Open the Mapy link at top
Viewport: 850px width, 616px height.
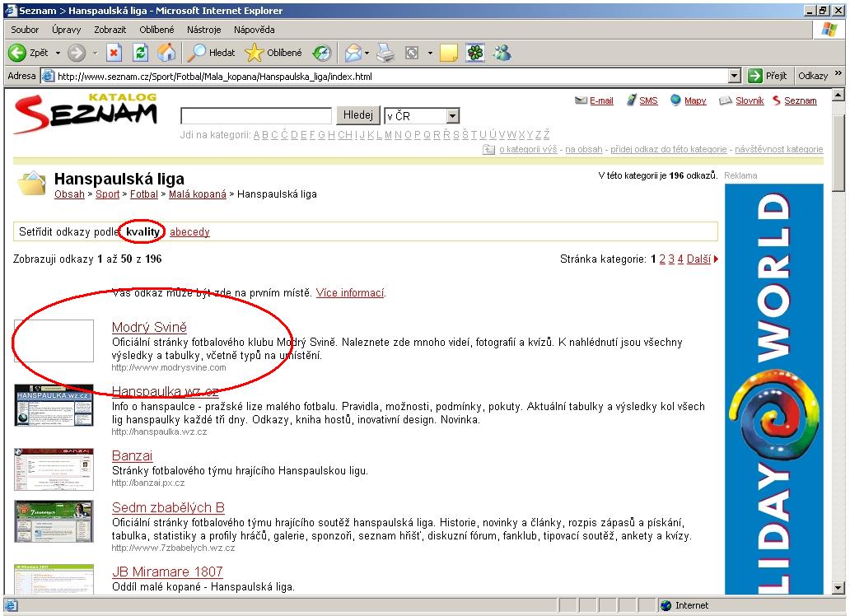(695, 100)
